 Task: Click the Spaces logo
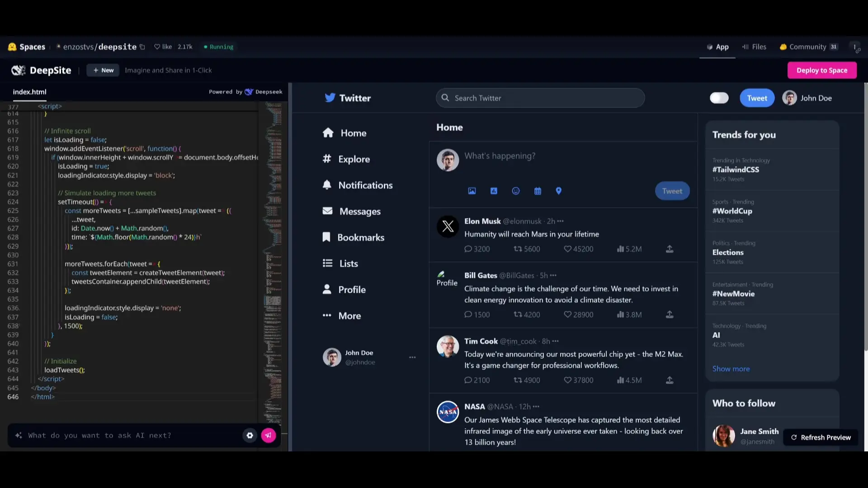coord(27,47)
